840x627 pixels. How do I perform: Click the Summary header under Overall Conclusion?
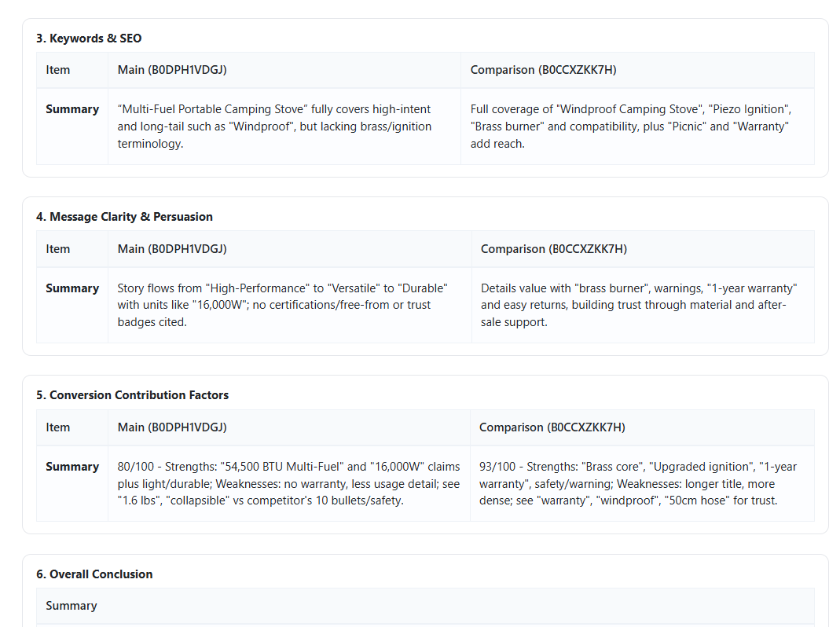click(x=72, y=605)
